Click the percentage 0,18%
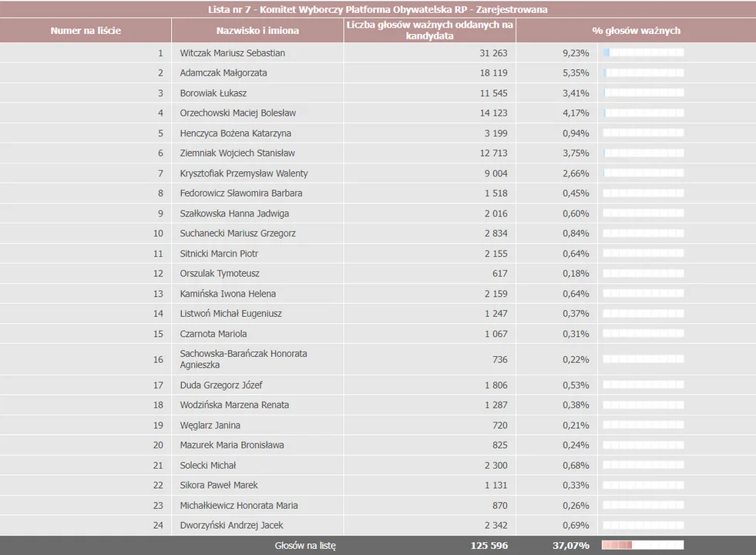 (x=576, y=274)
